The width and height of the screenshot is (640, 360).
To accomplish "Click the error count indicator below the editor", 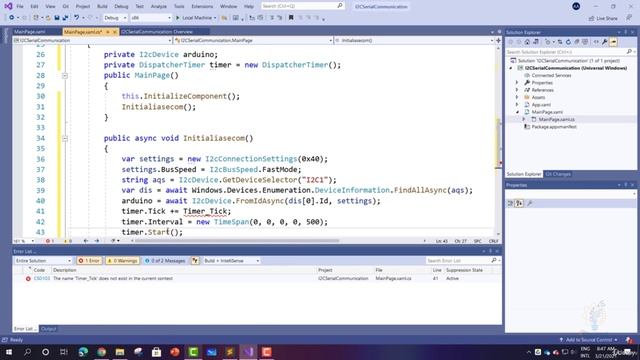I will [50, 241].
